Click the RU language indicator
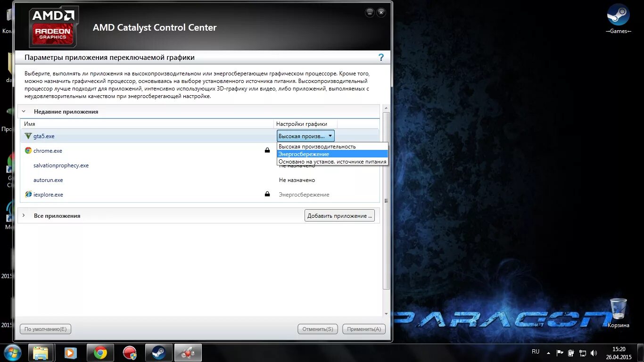644x362 pixels. 536,352
